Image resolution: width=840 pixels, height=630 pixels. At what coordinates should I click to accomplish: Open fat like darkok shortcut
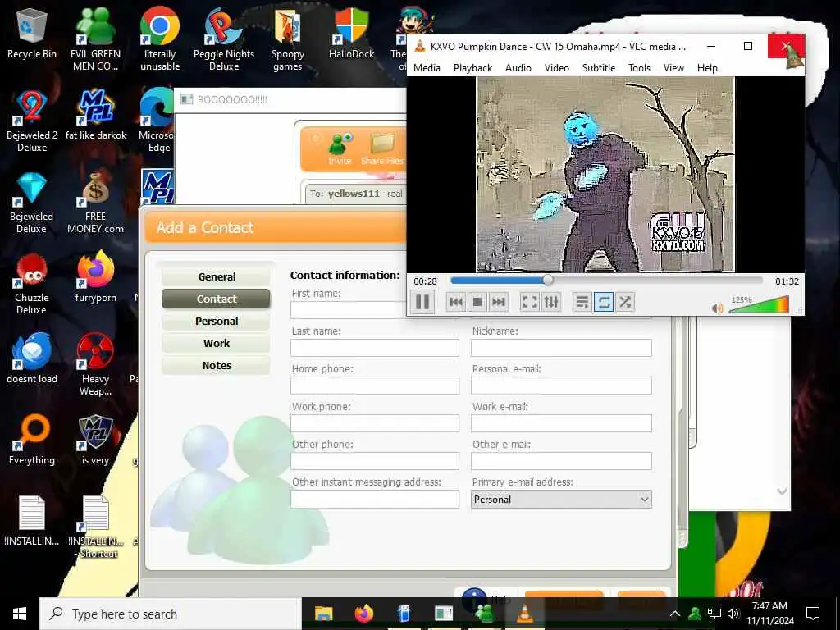coord(95,115)
